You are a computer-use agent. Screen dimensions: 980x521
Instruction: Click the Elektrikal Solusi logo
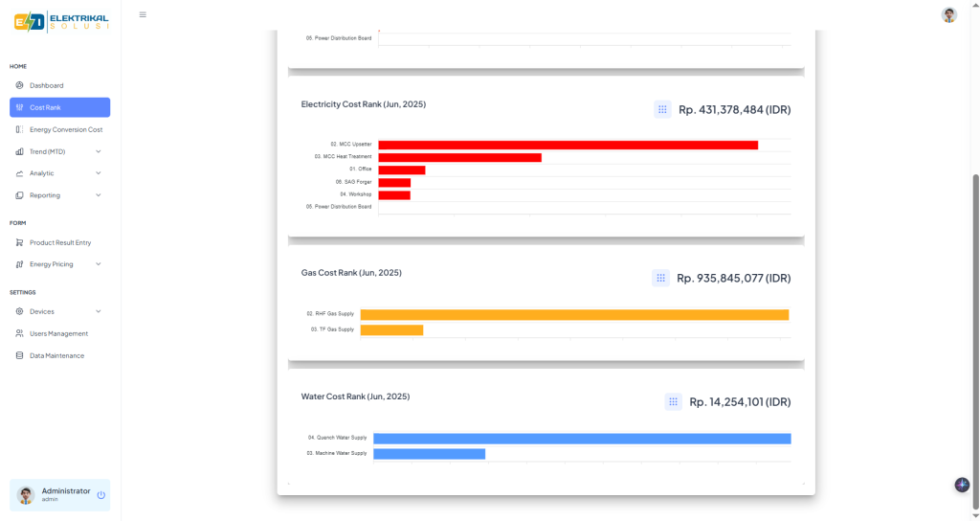pyautogui.click(x=61, y=21)
